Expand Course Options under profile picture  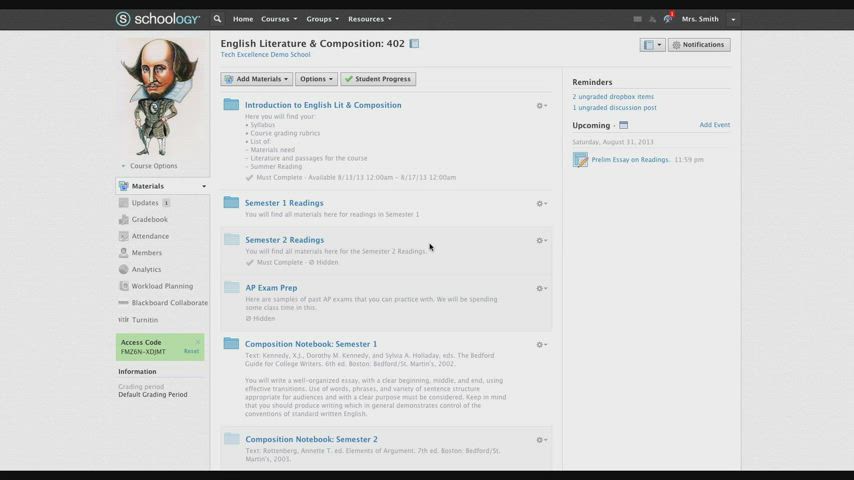coord(152,166)
